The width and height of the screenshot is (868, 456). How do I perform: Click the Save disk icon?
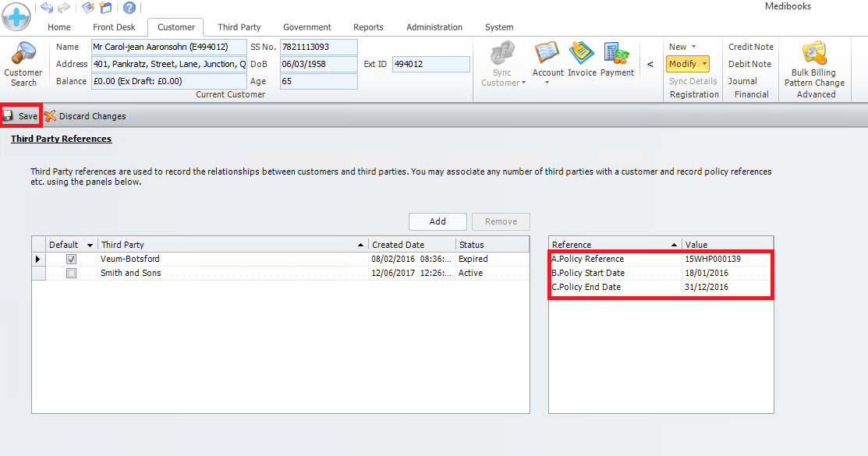(9, 115)
